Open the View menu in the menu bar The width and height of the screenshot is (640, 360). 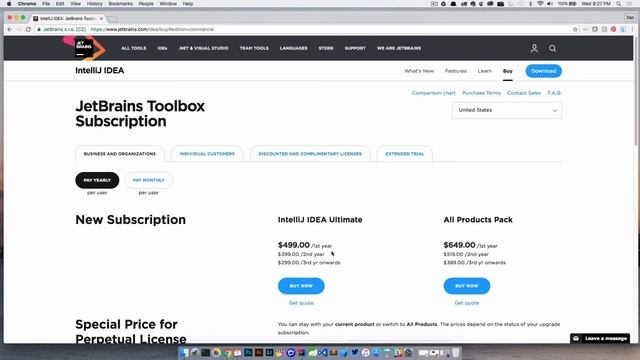coord(76,4)
